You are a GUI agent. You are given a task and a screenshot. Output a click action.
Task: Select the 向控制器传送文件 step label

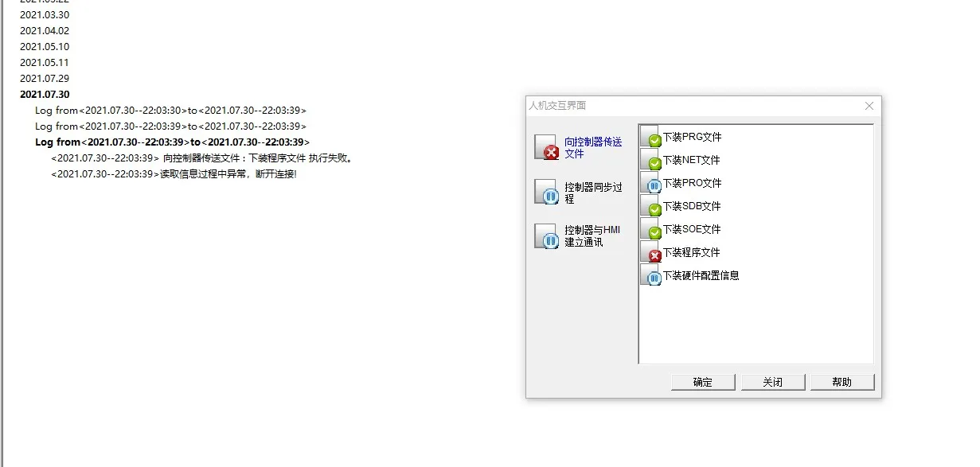tap(593, 147)
